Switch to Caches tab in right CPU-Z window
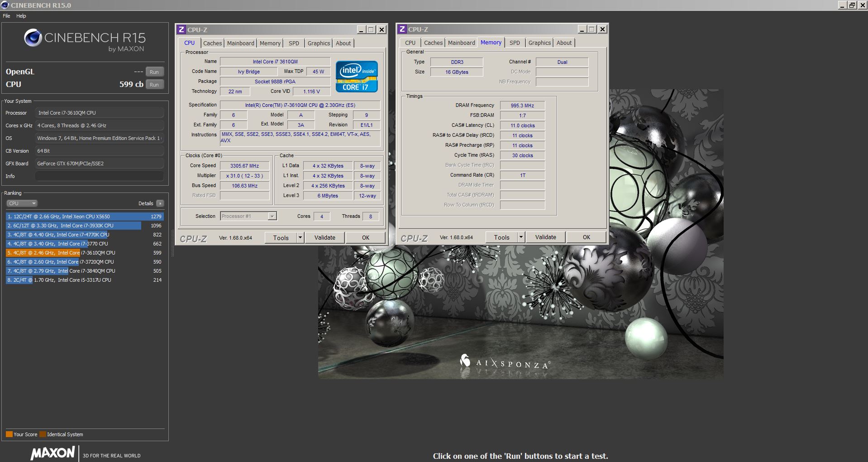The image size is (868, 462). pyautogui.click(x=433, y=43)
